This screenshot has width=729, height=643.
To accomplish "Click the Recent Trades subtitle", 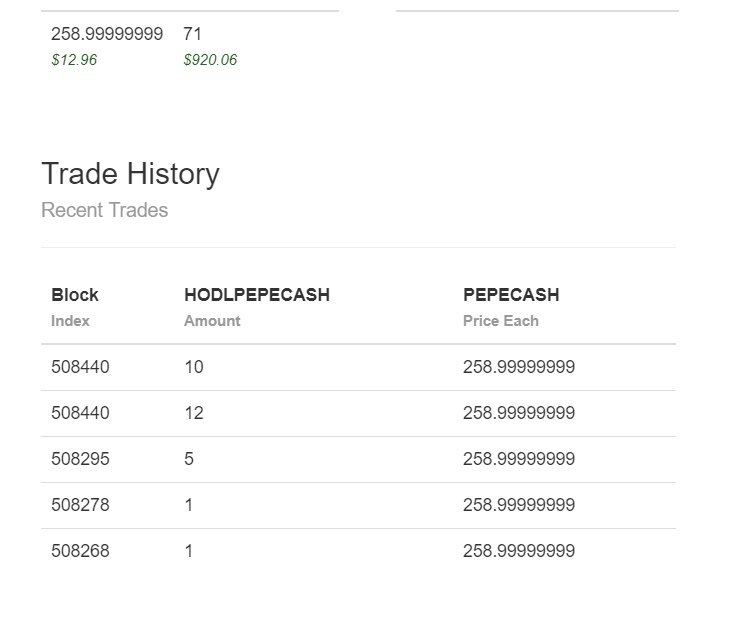I will [x=105, y=210].
